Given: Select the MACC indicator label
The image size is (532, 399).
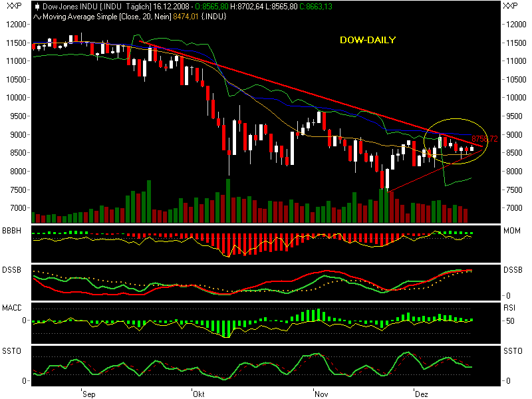Looking at the screenshot, I should coord(11,307).
